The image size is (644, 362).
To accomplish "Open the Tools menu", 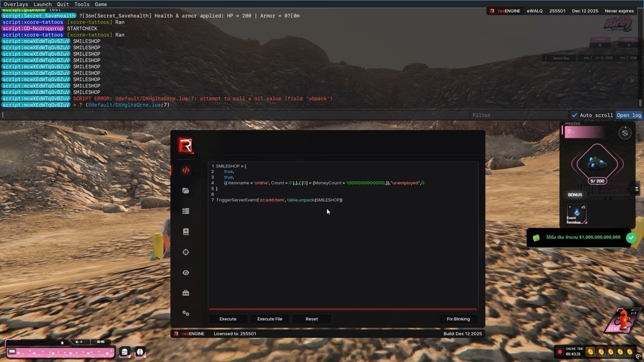I will (x=82, y=4).
